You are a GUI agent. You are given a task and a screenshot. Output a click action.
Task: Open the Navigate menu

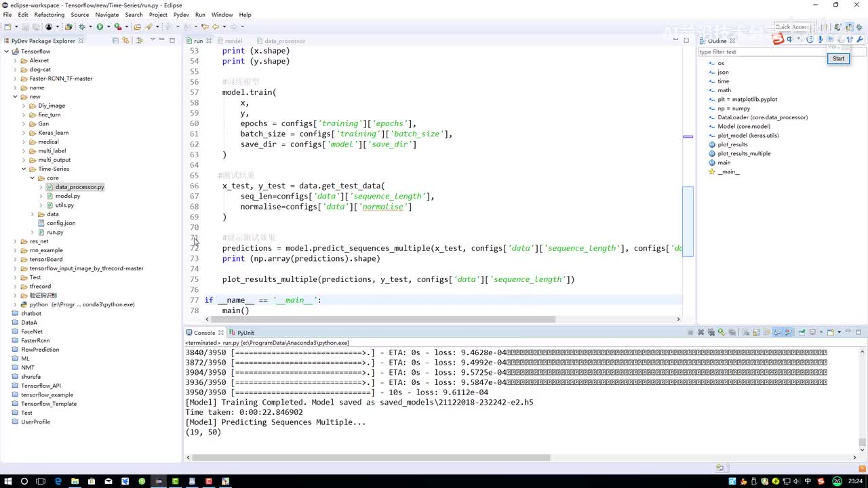click(x=107, y=14)
